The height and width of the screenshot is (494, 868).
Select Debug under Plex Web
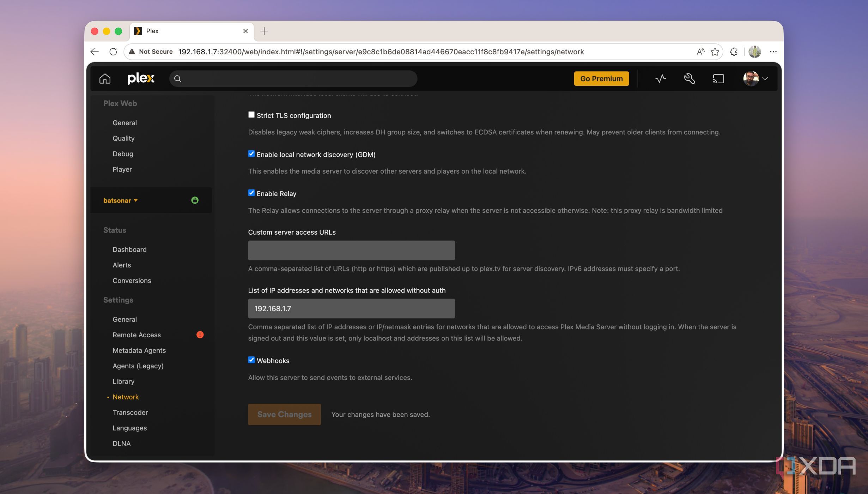click(x=123, y=154)
